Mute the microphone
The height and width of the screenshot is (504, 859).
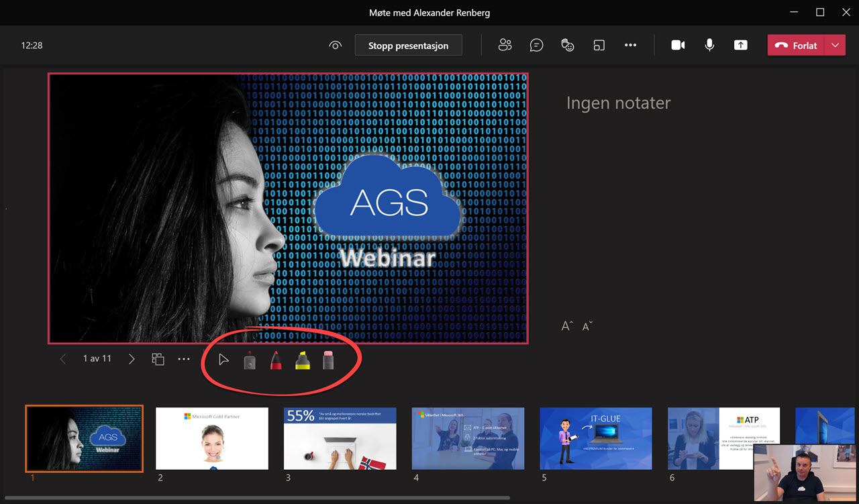pyautogui.click(x=709, y=45)
